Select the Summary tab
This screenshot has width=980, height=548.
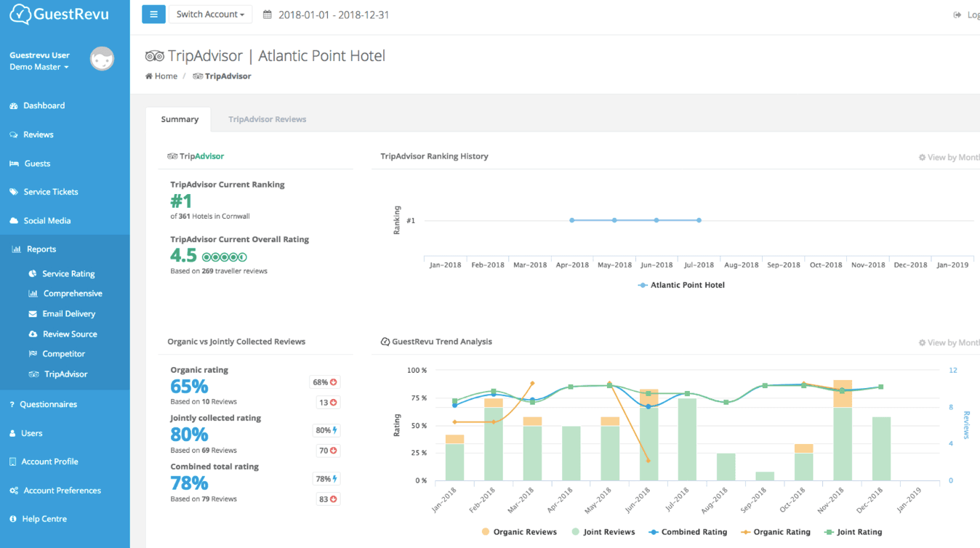click(x=179, y=118)
